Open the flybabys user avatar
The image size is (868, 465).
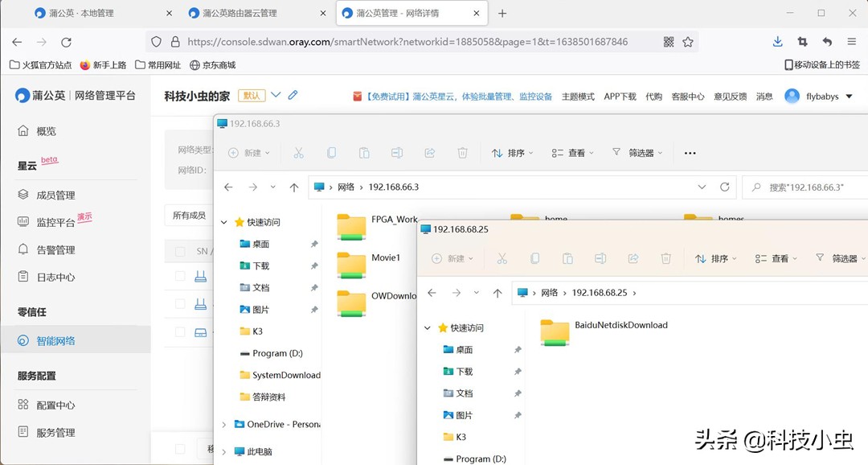(x=792, y=96)
